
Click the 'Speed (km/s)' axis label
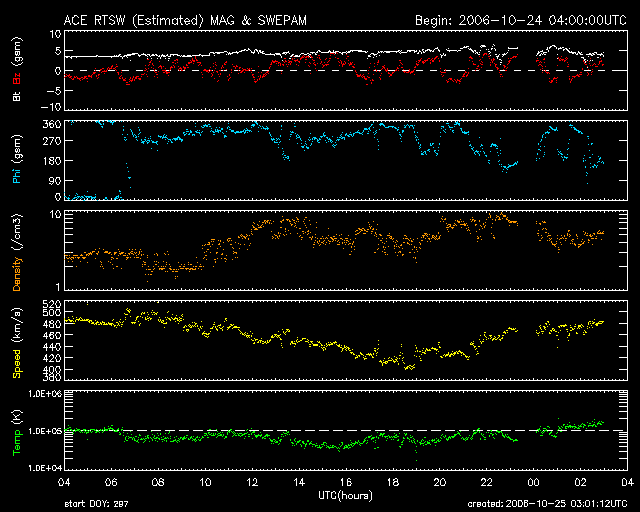17,343
